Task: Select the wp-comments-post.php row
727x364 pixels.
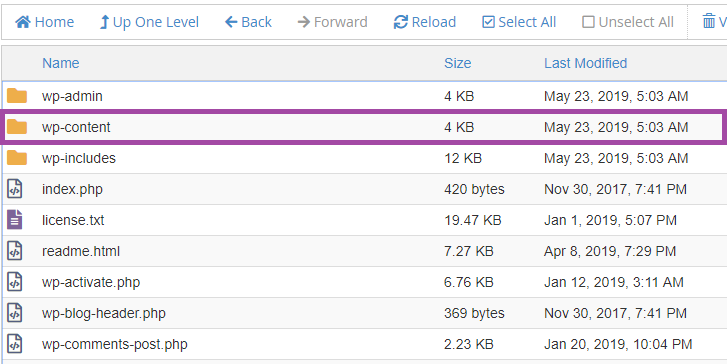Action: (364, 344)
